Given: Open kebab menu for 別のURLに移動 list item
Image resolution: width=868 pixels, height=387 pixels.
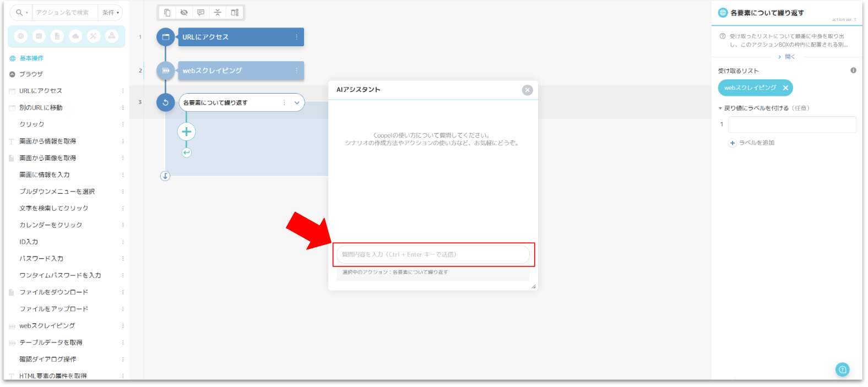Looking at the screenshot, I should (x=123, y=108).
